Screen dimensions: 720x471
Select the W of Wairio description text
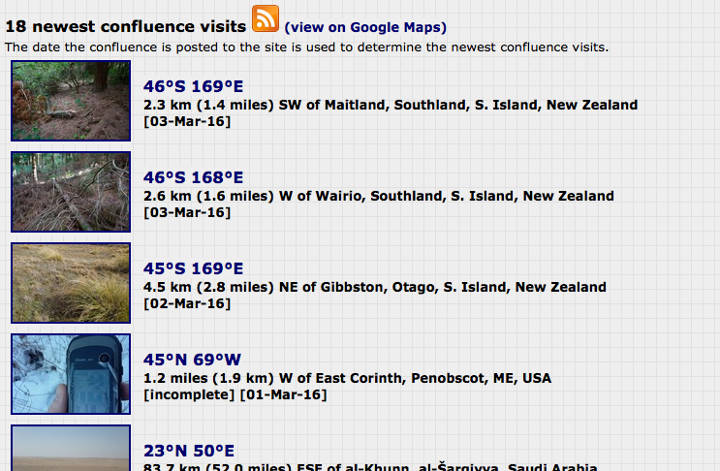(x=378, y=196)
